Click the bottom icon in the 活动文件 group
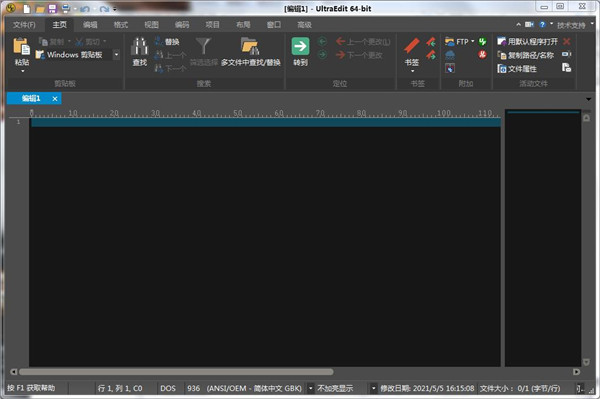Image resolution: width=600 pixels, height=399 pixels. [567, 68]
